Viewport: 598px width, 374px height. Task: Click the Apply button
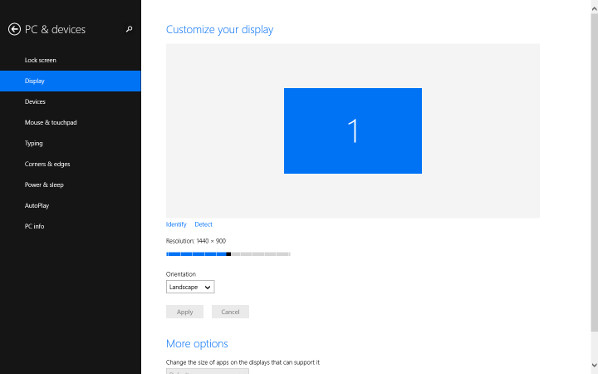pyautogui.click(x=185, y=312)
